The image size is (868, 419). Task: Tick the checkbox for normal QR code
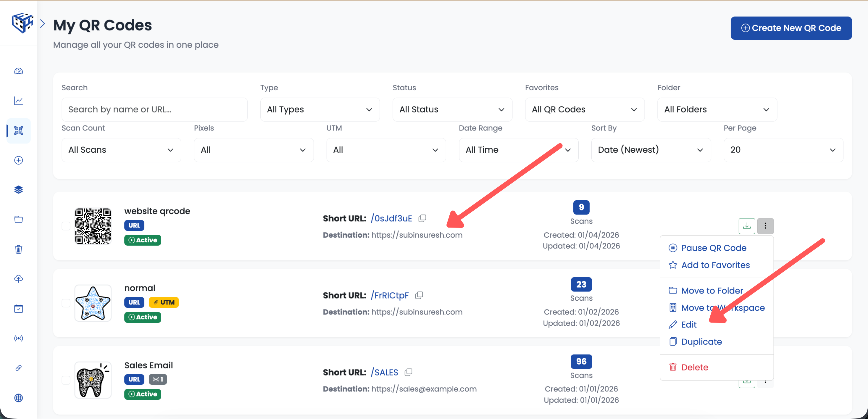(66, 303)
